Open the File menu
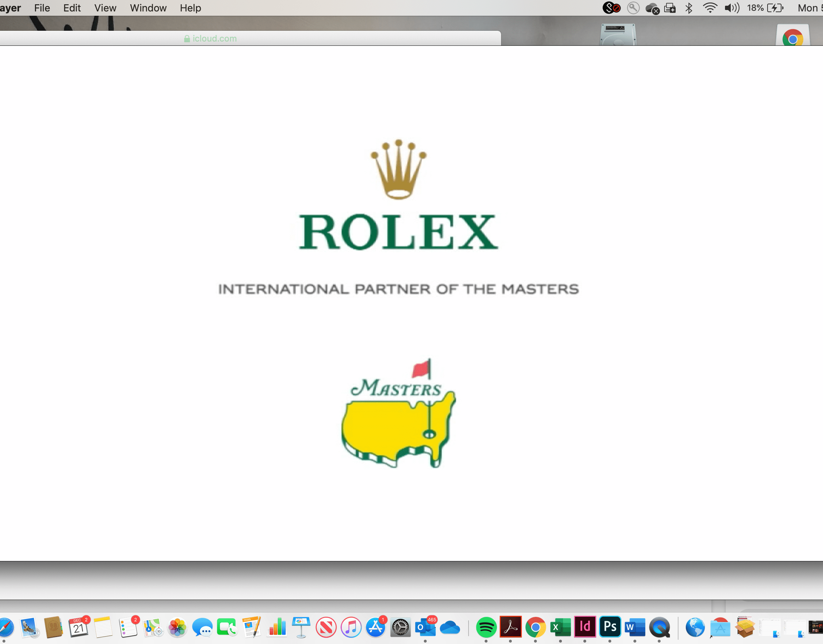Viewport: 823px width, 644px height. (42, 8)
